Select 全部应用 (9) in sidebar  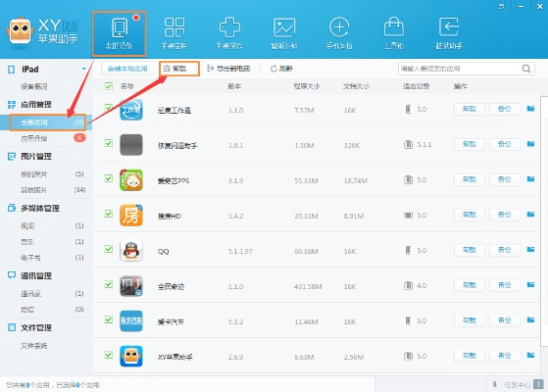point(47,122)
